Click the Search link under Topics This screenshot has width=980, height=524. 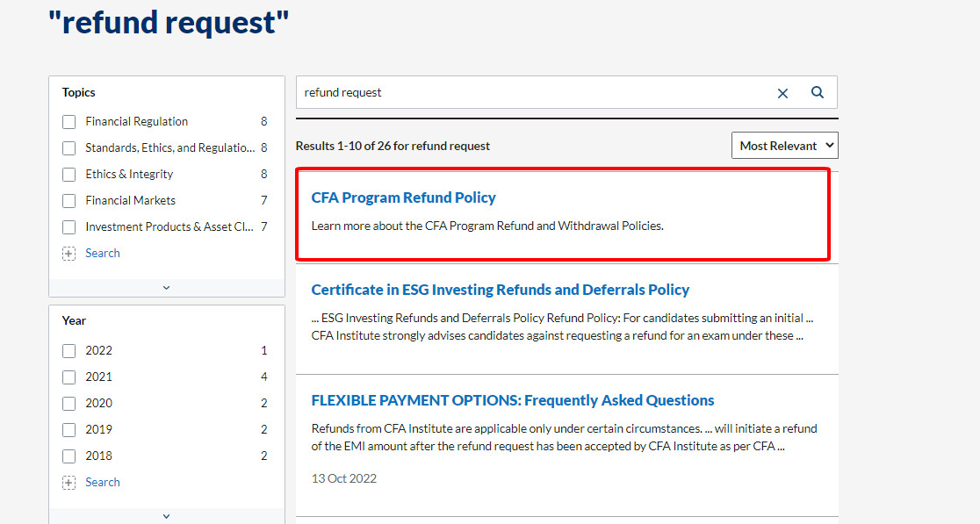pos(103,253)
